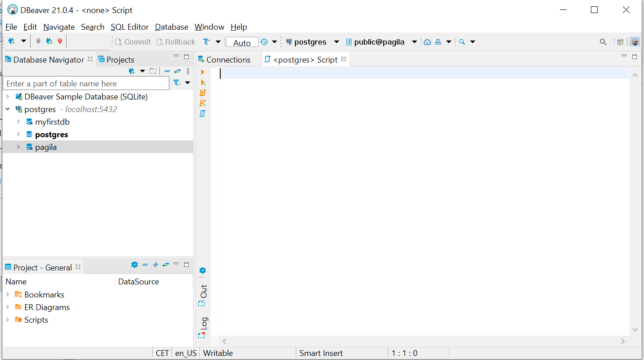Open the Search menu
This screenshot has height=360, width=644.
click(93, 27)
